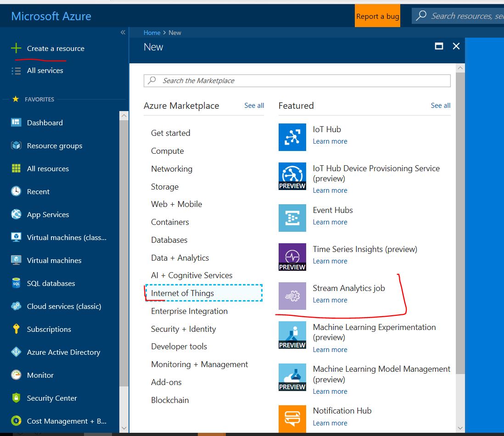Image resolution: width=504 pixels, height=436 pixels.
Task: Select the Security + Identity category
Action: click(x=184, y=329)
